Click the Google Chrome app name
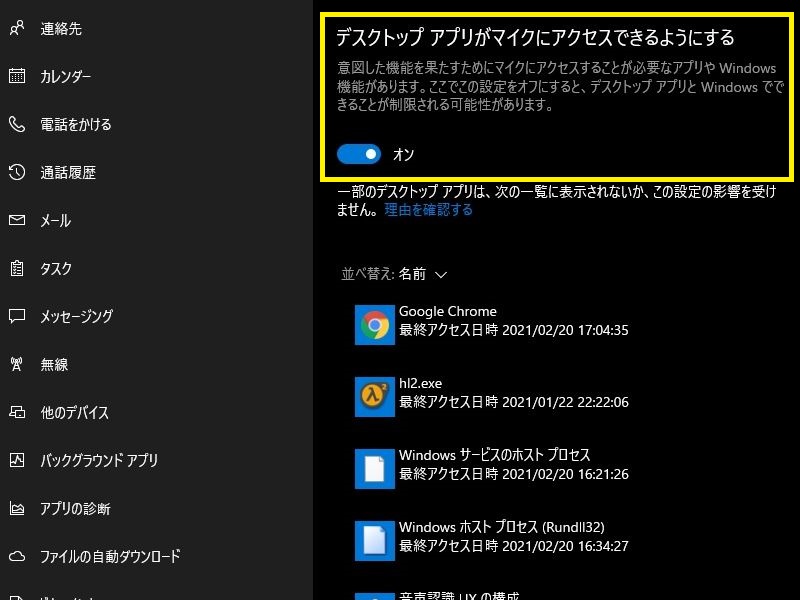This screenshot has width=800, height=600. click(x=447, y=311)
